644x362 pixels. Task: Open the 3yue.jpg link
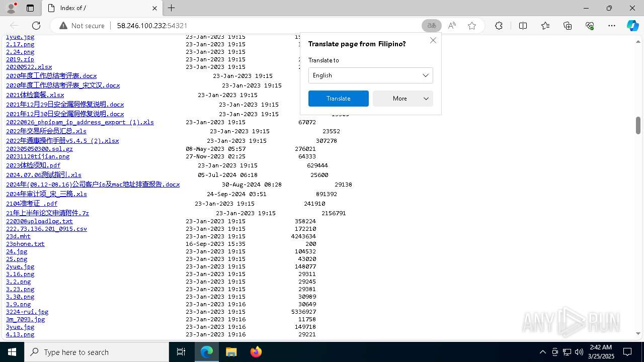coord(20,327)
